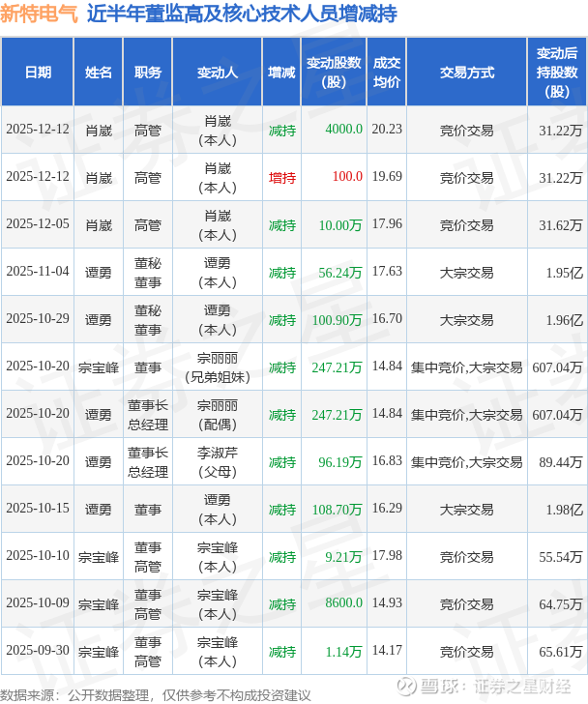Click the 56.24万 share change value

tap(340, 273)
